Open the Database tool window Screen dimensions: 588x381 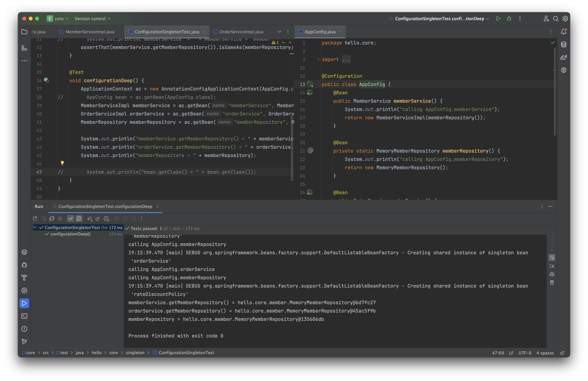pos(564,44)
